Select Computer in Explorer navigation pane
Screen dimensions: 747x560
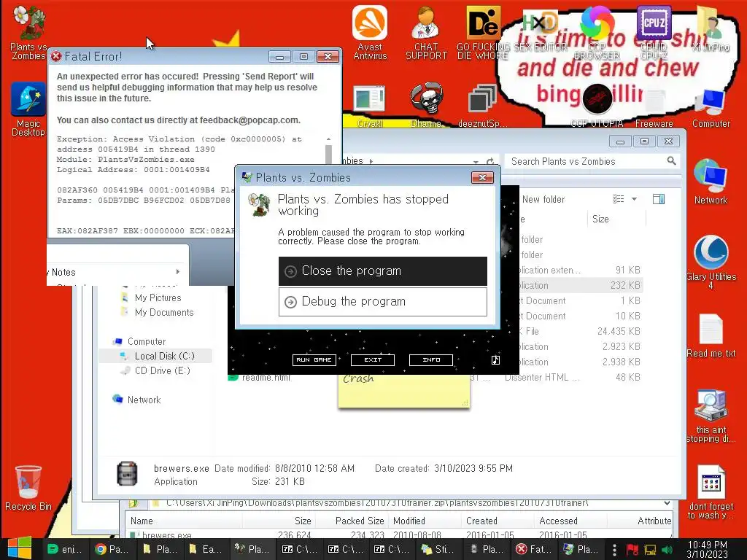[x=146, y=341]
